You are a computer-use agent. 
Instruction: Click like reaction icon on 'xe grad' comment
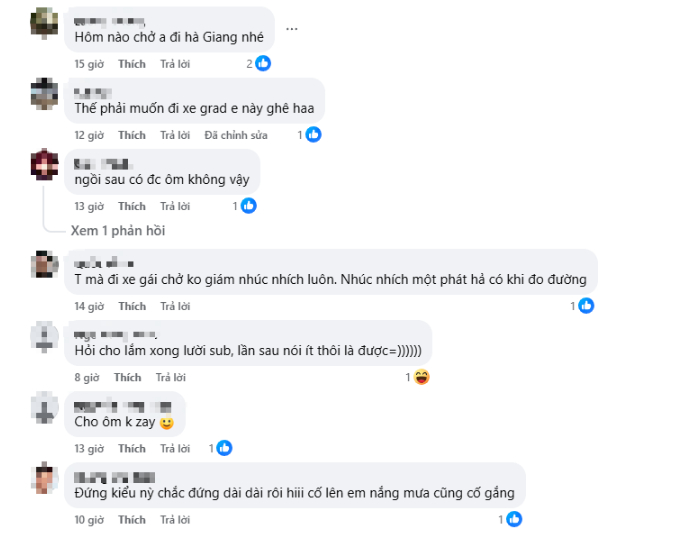pyautogui.click(x=313, y=134)
